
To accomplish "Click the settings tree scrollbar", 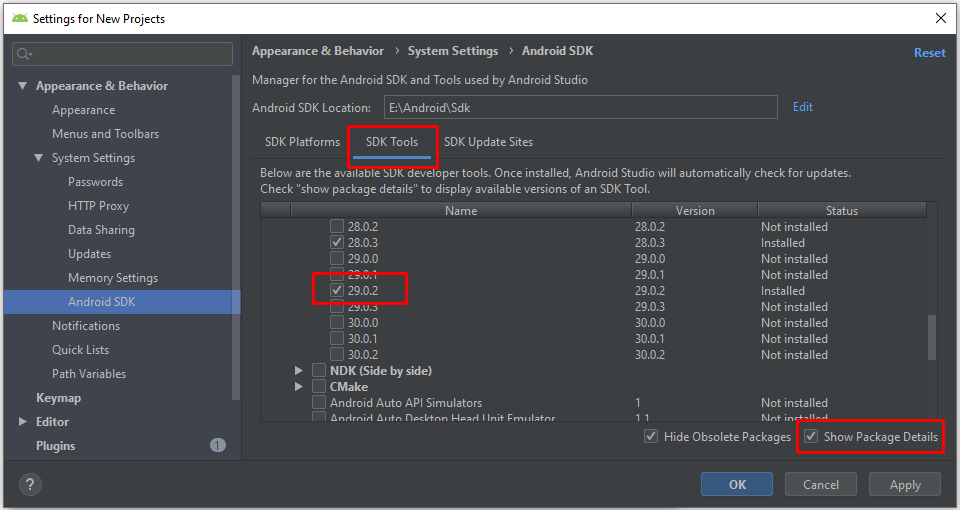I will [236, 238].
